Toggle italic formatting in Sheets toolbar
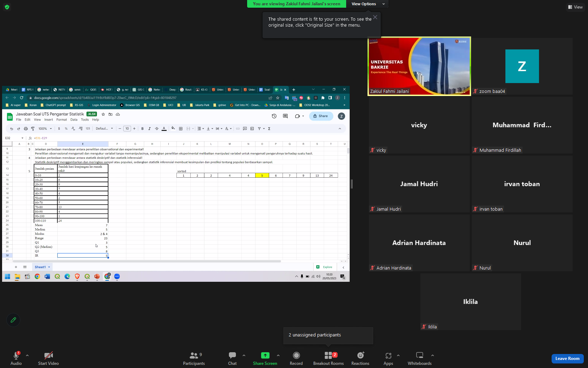Screen dimensions: 588x368 (149, 129)
